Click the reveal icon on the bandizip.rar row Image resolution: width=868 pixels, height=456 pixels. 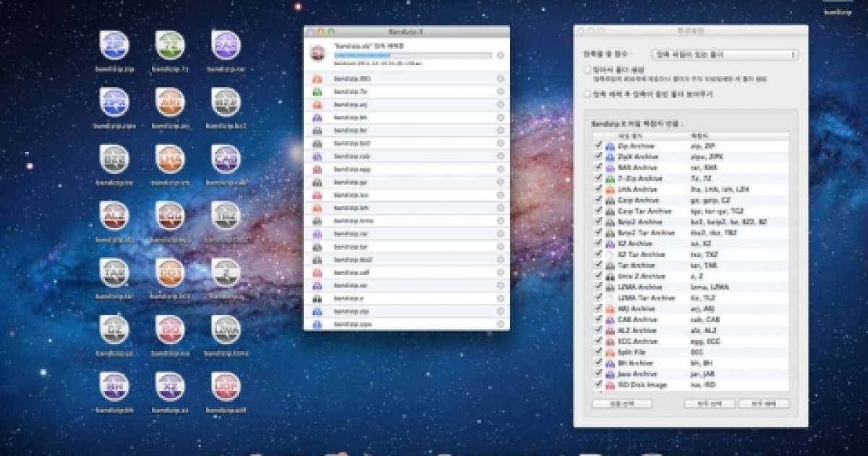[501, 234]
